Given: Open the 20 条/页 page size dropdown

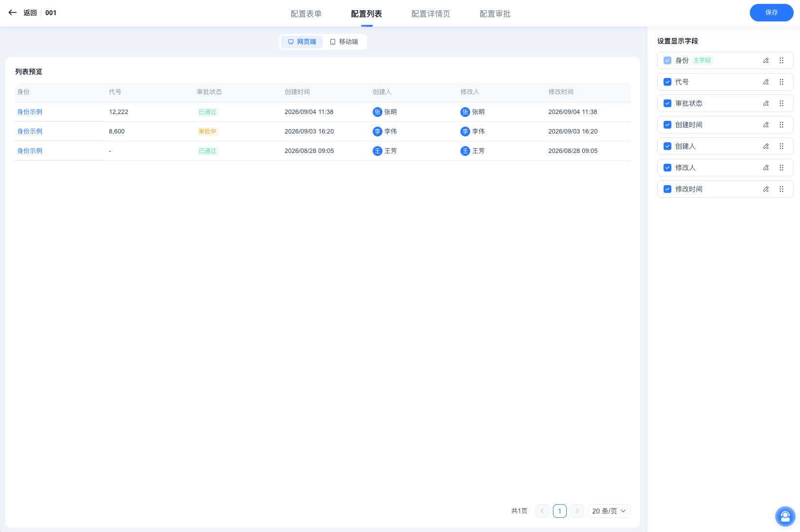Looking at the screenshot, I should pyautogui.click(x=609, y=511).
